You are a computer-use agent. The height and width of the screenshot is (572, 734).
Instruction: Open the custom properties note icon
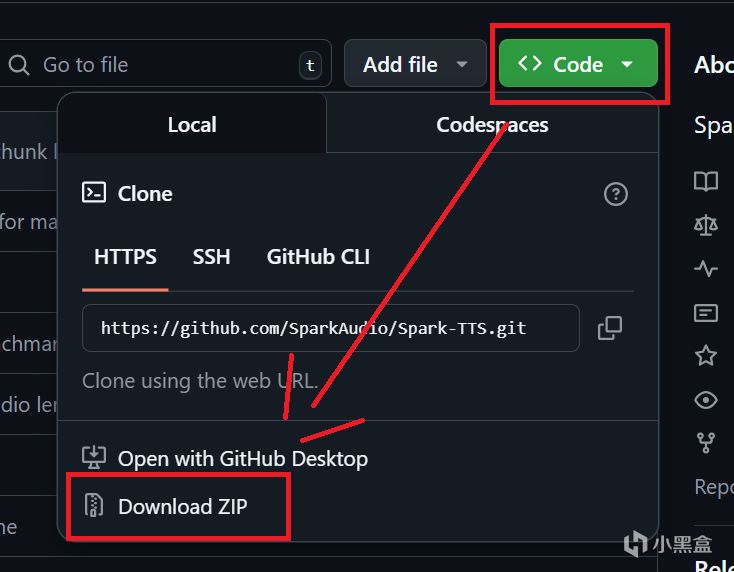pyautogui.click(x=706, y=313)
